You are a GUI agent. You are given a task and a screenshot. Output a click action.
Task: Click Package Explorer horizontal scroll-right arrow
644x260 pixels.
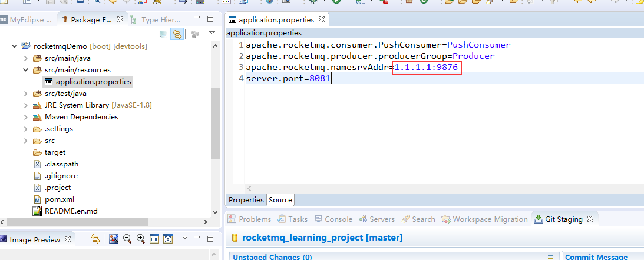tap(206, 222)
